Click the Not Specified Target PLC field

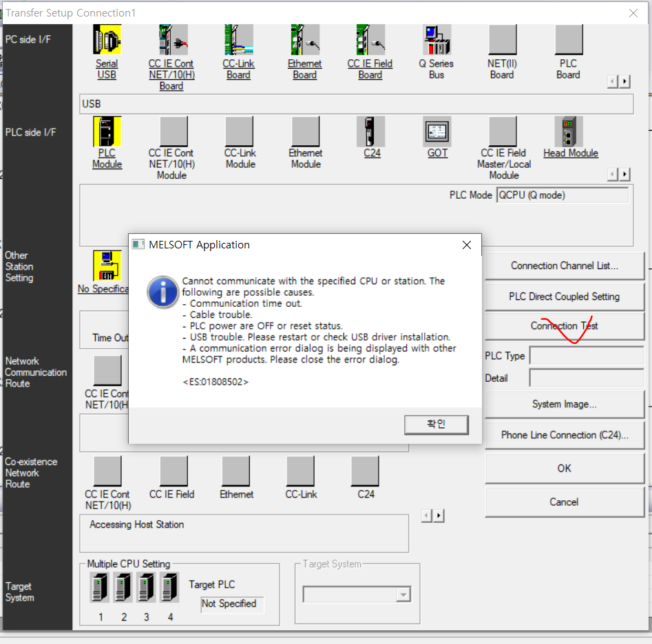tap(231, 604)
